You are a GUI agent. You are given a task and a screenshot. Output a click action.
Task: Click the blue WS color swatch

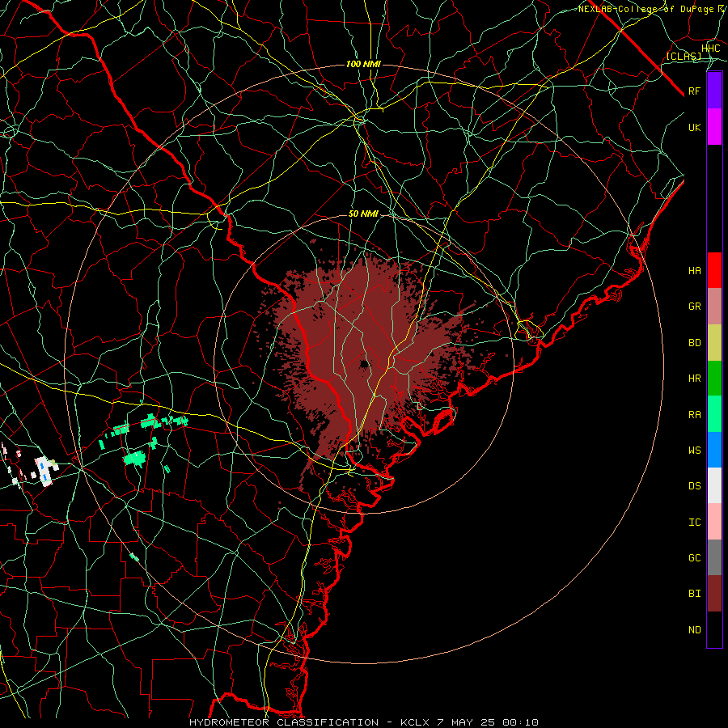pos(714,450)
